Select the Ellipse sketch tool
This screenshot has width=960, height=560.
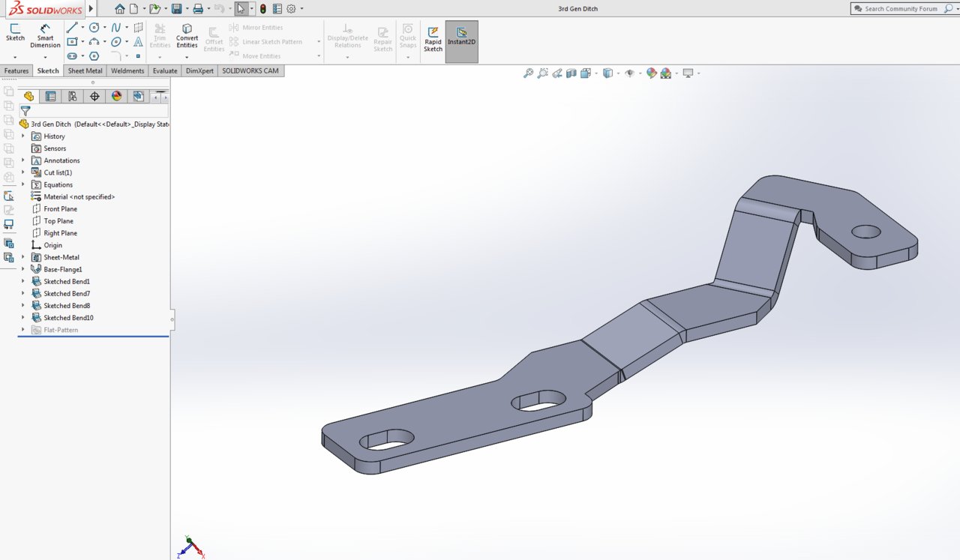tap(115, 42)
